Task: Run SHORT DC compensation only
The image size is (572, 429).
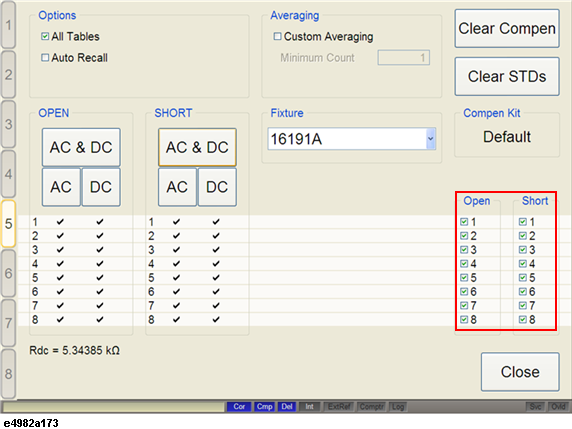Action: (x=217, y=187)
